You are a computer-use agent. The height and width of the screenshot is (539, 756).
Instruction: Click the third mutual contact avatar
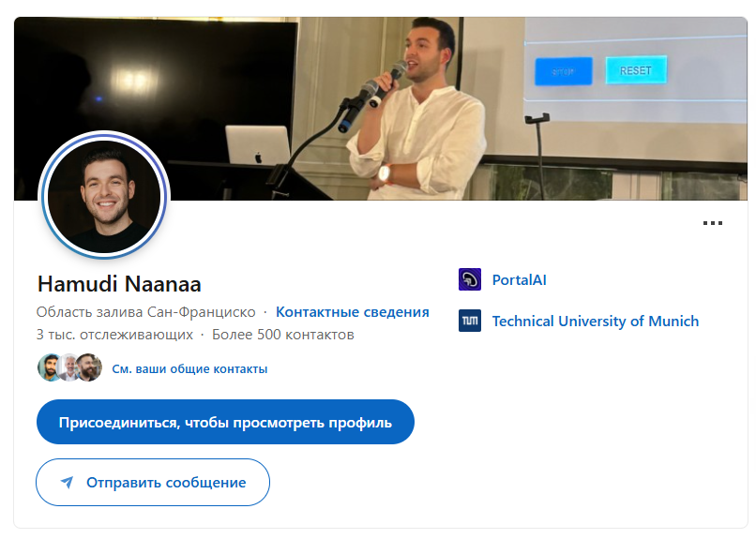pos(90,367)
